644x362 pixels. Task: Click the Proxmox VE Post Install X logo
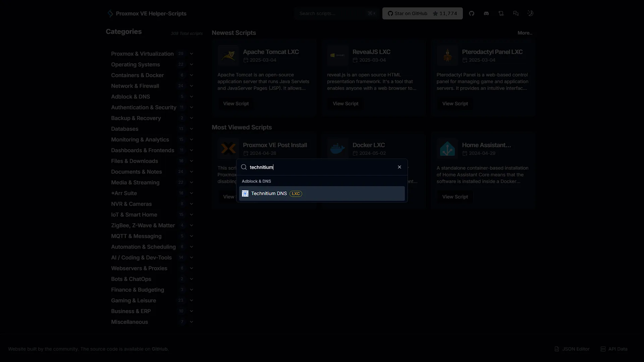[x=228, y=148]
